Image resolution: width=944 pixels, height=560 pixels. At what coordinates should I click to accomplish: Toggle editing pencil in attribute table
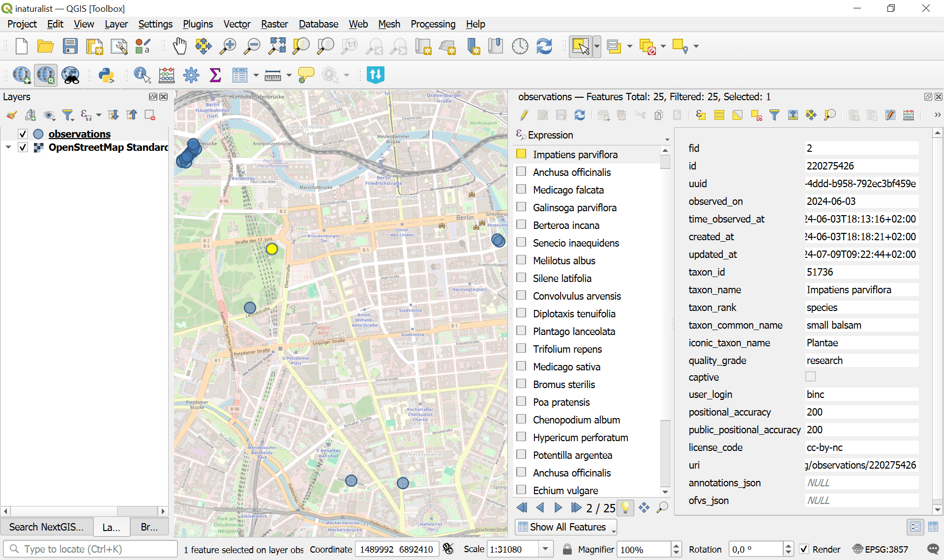click(x=524, y=115)
